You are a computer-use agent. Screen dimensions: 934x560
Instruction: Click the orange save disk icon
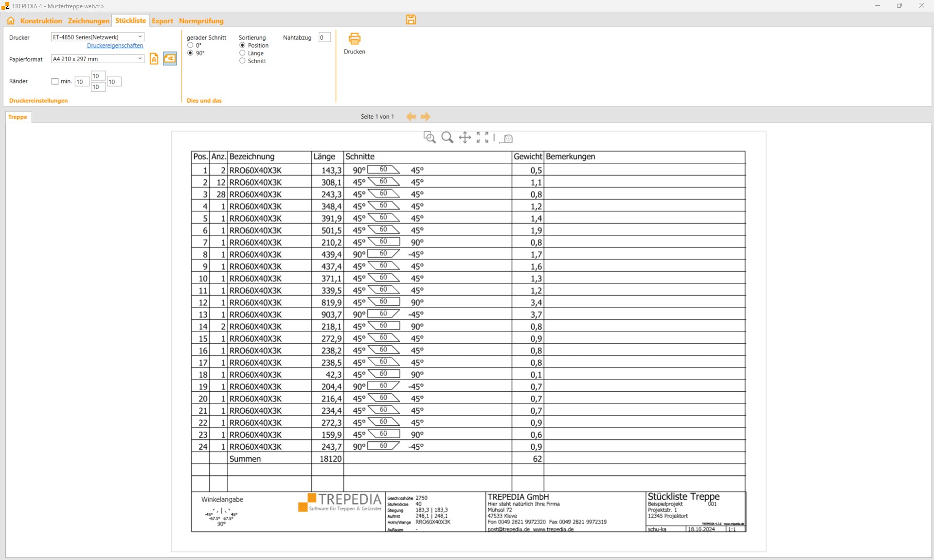click(411, 19)
